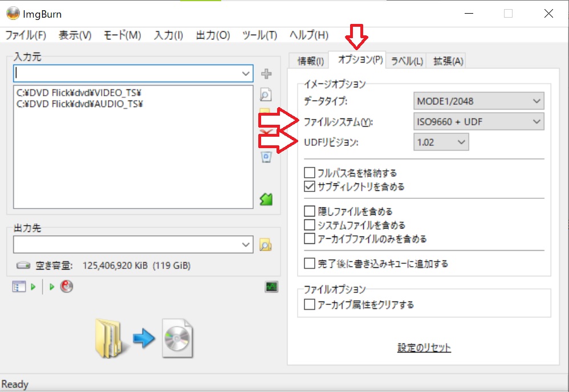Select the C:¥DVD Flick¥dvd¥AUDIO_TS¥ entry
569x392 pixels.
pos(80,104)
